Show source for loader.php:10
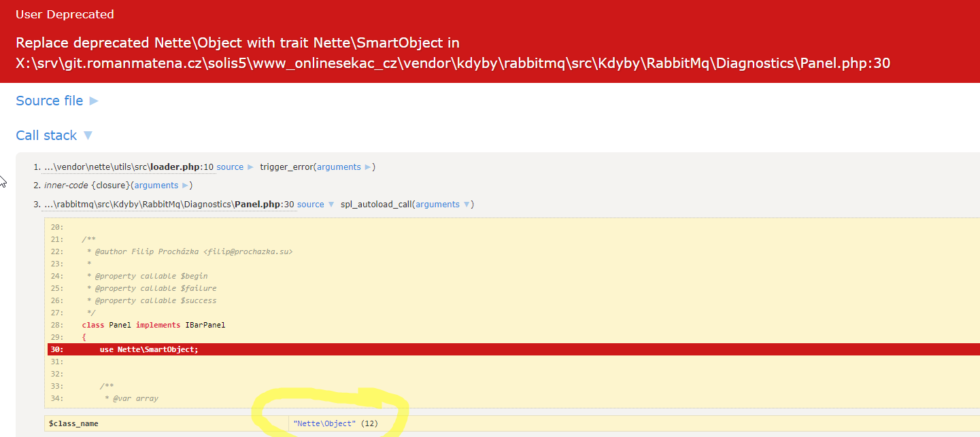 [x=235, y=167]
